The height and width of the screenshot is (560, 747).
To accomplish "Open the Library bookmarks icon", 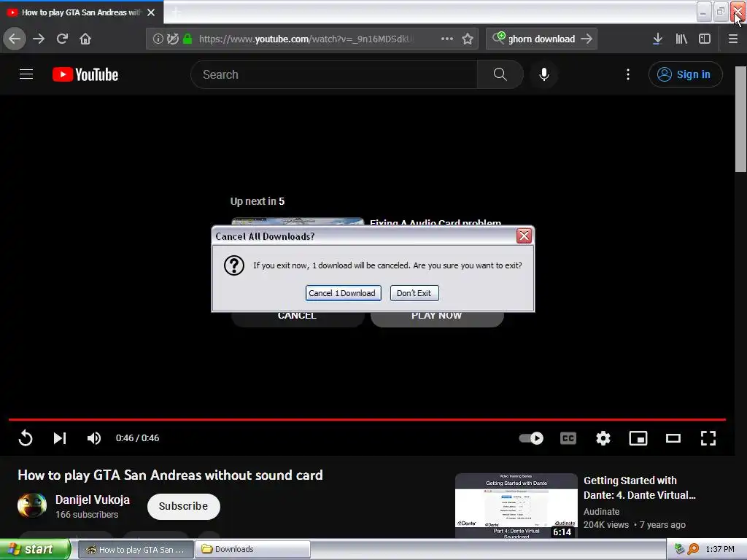I will (681, 39).
